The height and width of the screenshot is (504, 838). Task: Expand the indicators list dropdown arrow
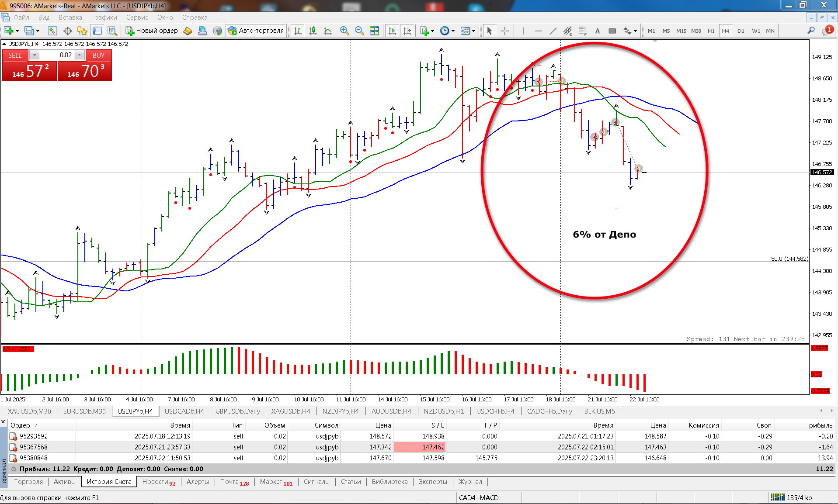pyautogui.click(x=432, y=31)
